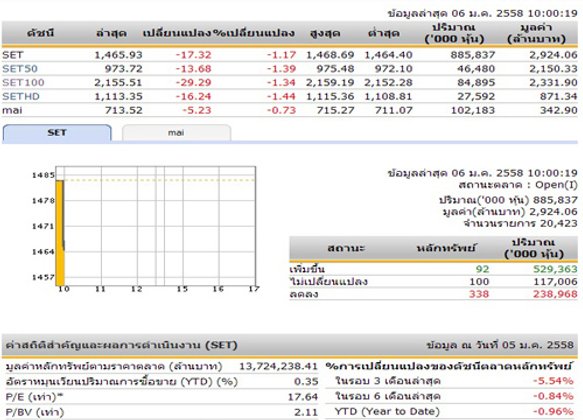
Task: Select SET percent change -1.17
Action: coord(281,55)
